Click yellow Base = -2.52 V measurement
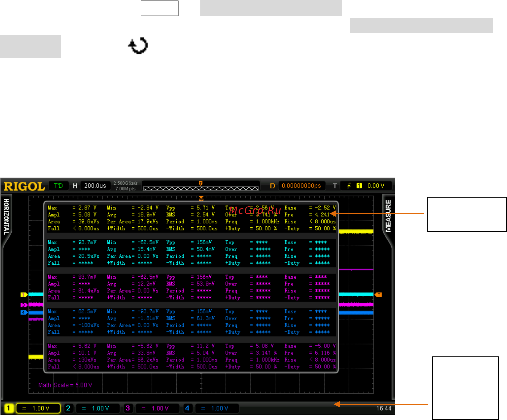 point(310,208)
